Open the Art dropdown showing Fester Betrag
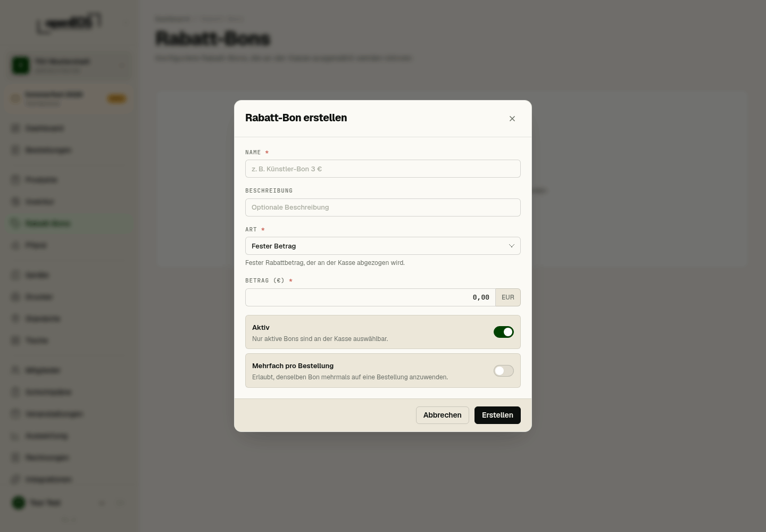 coord(383,246)
